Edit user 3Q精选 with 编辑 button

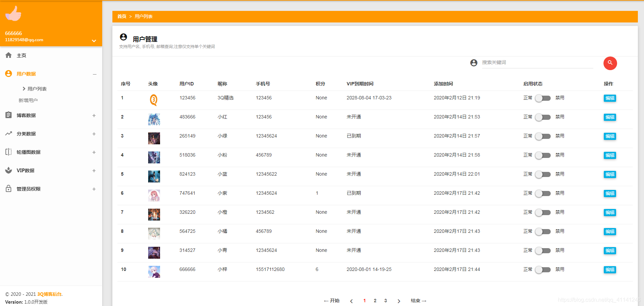610,98
